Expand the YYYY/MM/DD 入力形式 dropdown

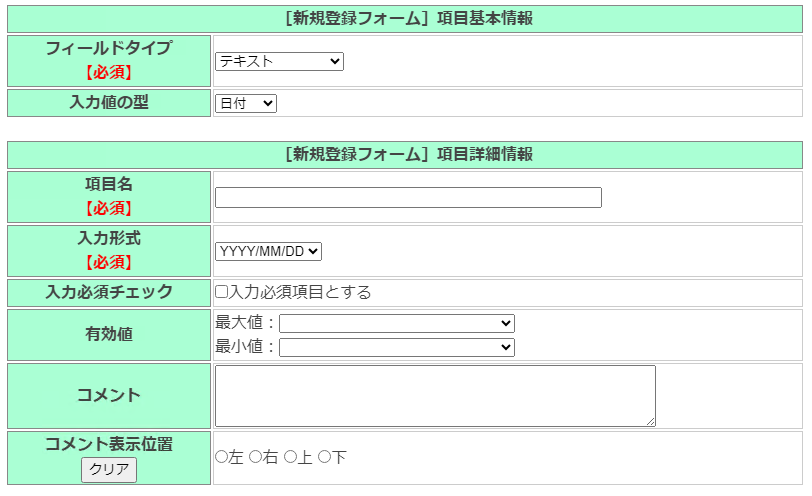coord(268,251)
